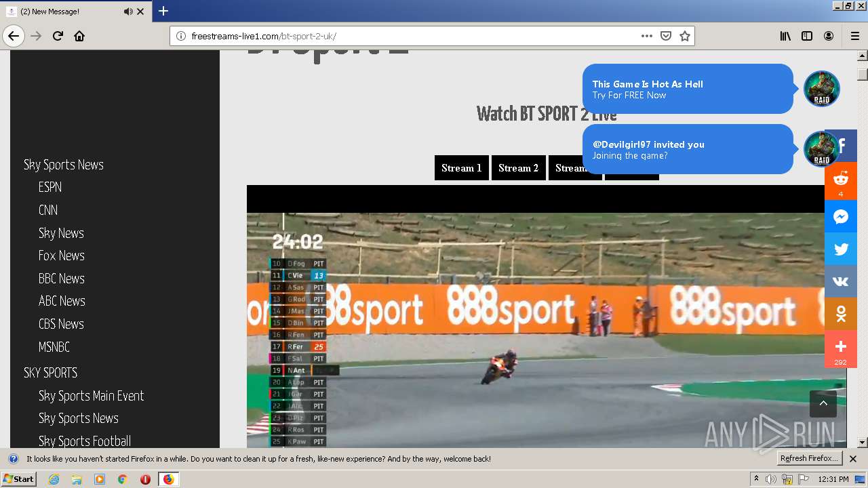The image size is (868, 488).
Task: Launch Chrome from the taskbar
Action: (122, 479)
